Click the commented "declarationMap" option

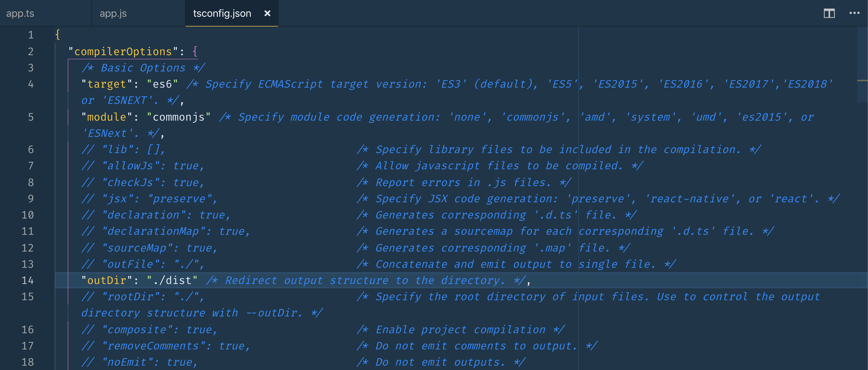[166, 232]
